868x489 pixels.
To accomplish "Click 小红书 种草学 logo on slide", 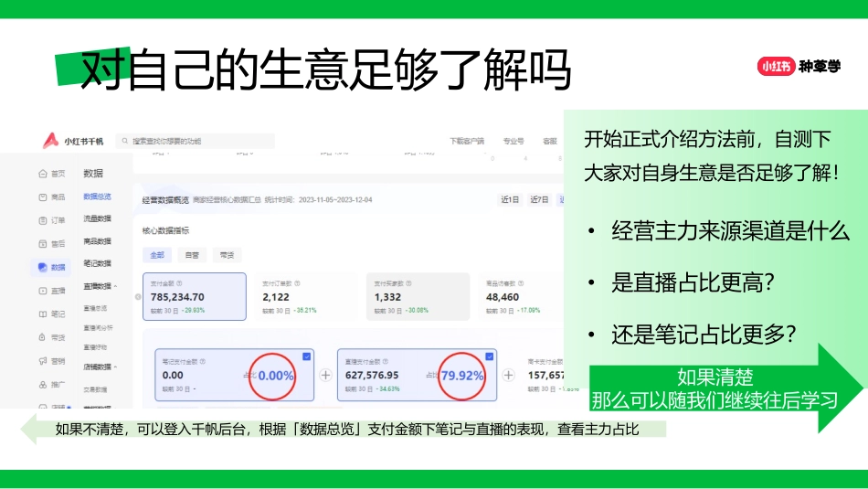I will coord(799,67).
